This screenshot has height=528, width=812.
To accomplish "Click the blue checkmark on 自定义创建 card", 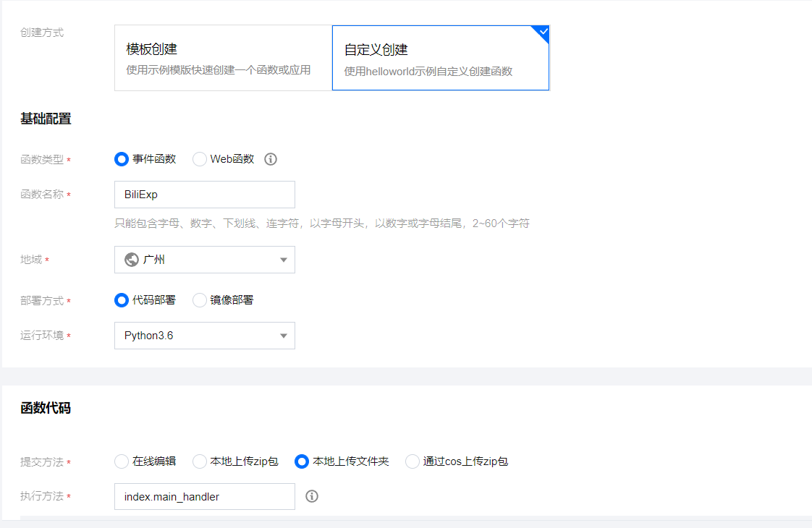I will click(x=542, y=32).
